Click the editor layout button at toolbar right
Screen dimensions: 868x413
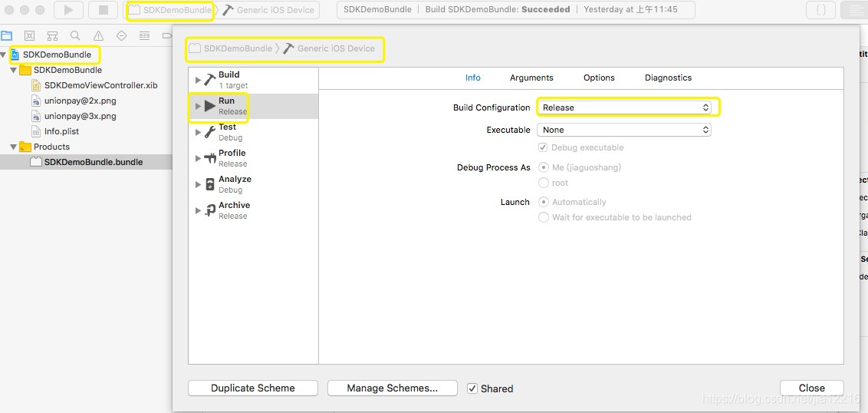pyautogui.click(x=855, y=9)
